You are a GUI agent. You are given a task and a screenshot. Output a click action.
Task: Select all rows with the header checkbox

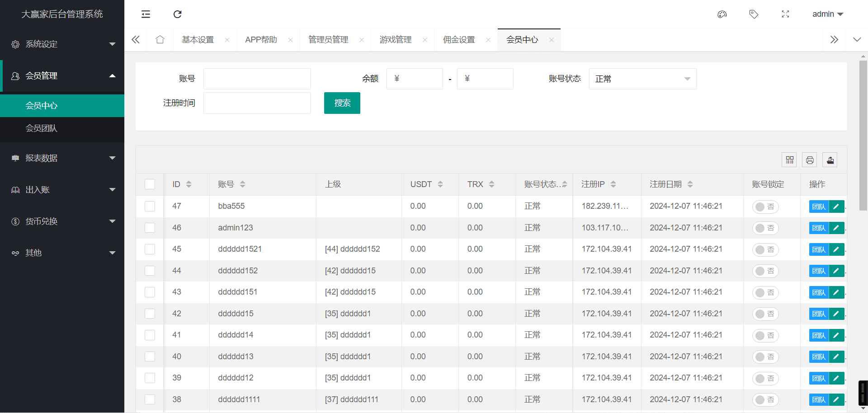coord(150,184)
